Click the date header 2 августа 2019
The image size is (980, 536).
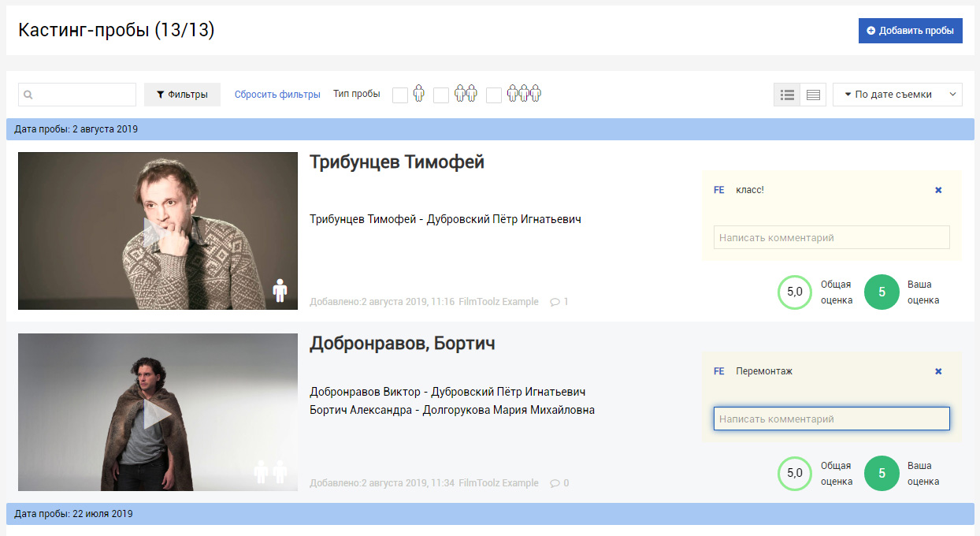point(490,129)
